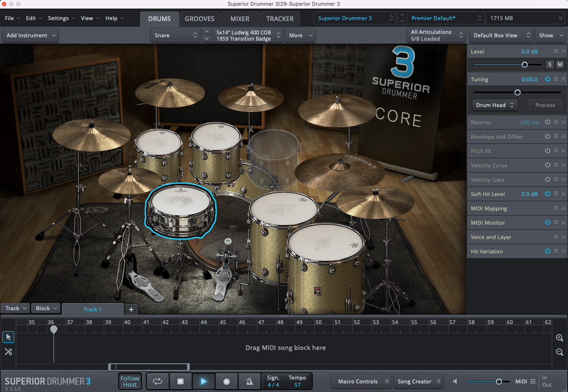
Task: Solo the snare with S button
Action: click(550, 65)
